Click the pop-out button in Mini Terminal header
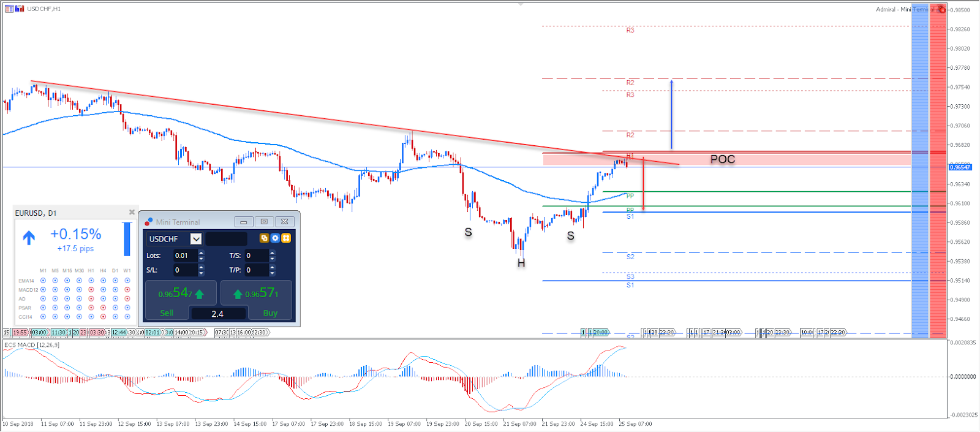The image size is (980, 432). pyautogui.click(x=264, y=222)
